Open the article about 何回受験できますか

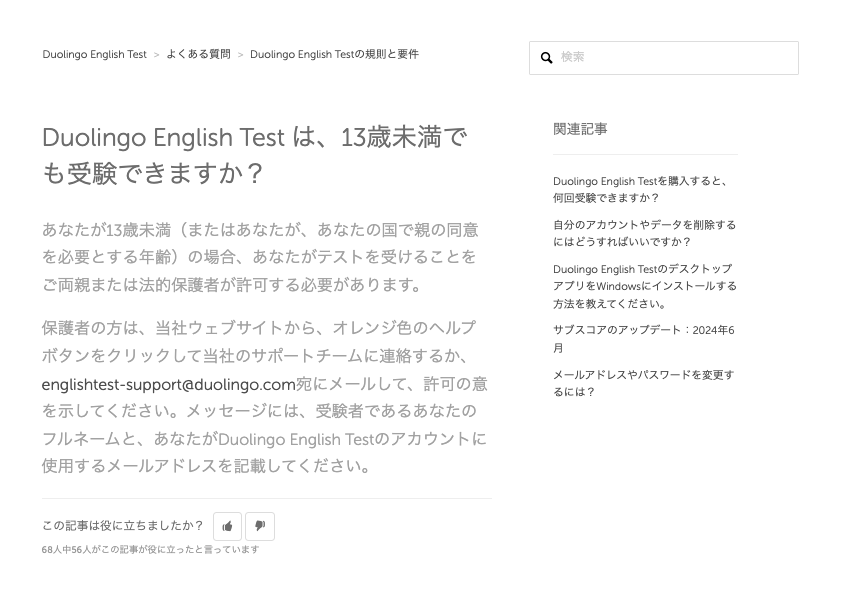click(640, 190)
